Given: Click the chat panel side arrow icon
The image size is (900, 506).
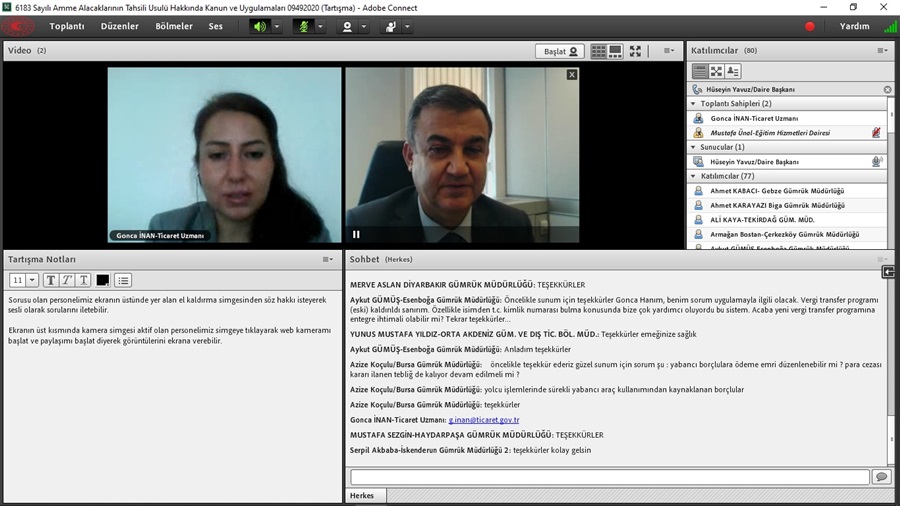Looking at the screenshot, I should (888, 272).
